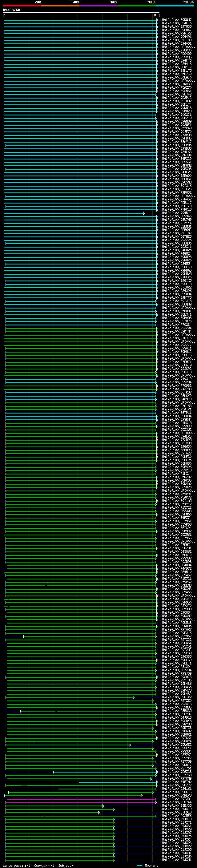This screenshot has height=868, width=197.
Task: Select the UniRef100_B5A7K0 label
Action: [177, 74]
